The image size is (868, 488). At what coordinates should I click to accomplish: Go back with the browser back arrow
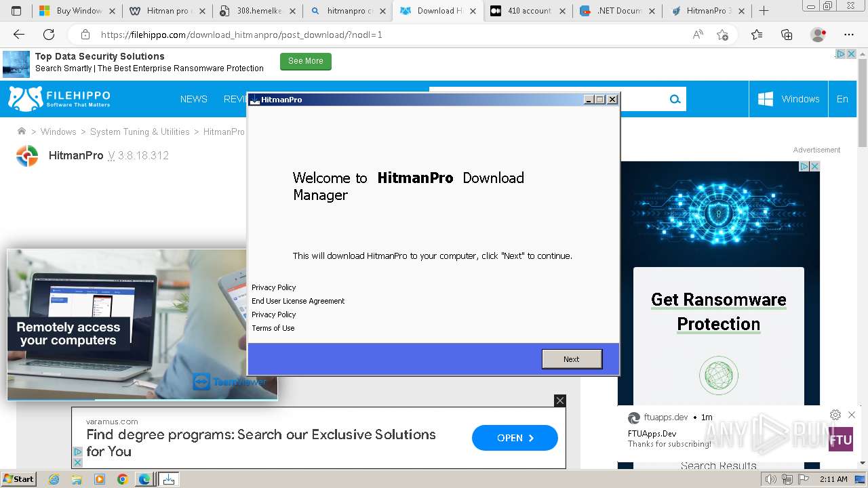pyautogui.click(x=19, y=35)
